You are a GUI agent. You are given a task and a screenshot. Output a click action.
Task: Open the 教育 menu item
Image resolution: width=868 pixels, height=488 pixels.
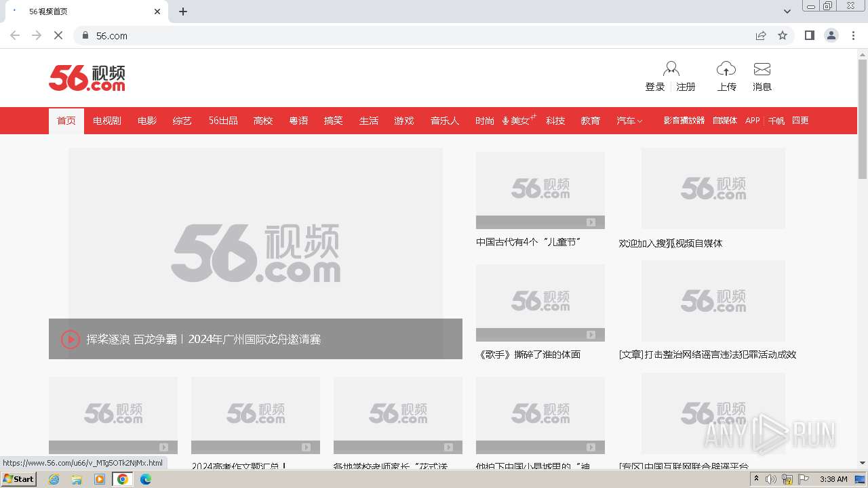[x=591, y=121]
